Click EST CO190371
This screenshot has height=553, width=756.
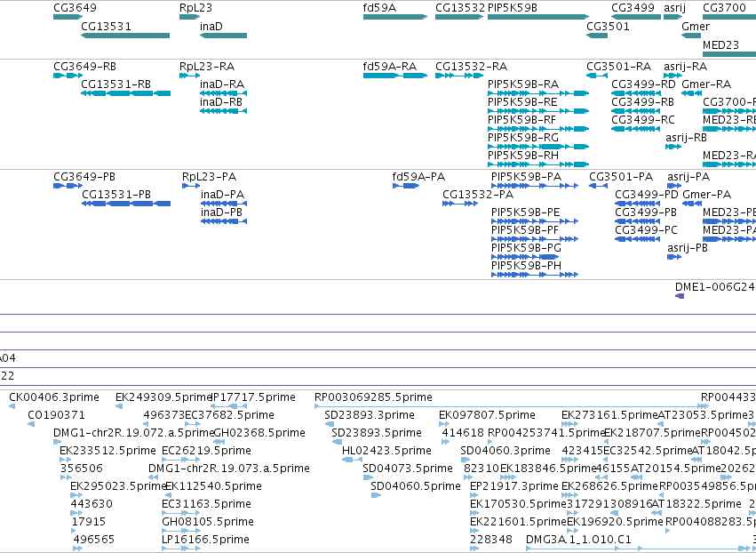pyautogui.click(x=56, y=415)
